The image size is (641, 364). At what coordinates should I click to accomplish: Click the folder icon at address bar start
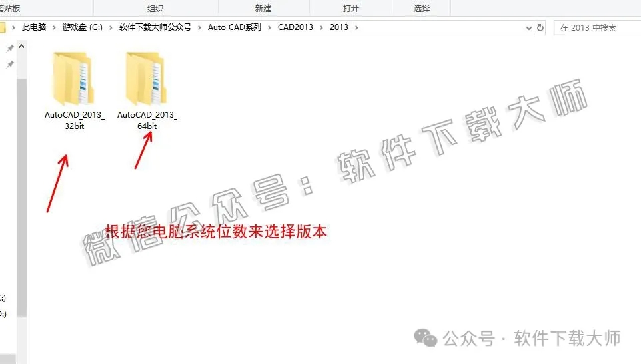3,27
